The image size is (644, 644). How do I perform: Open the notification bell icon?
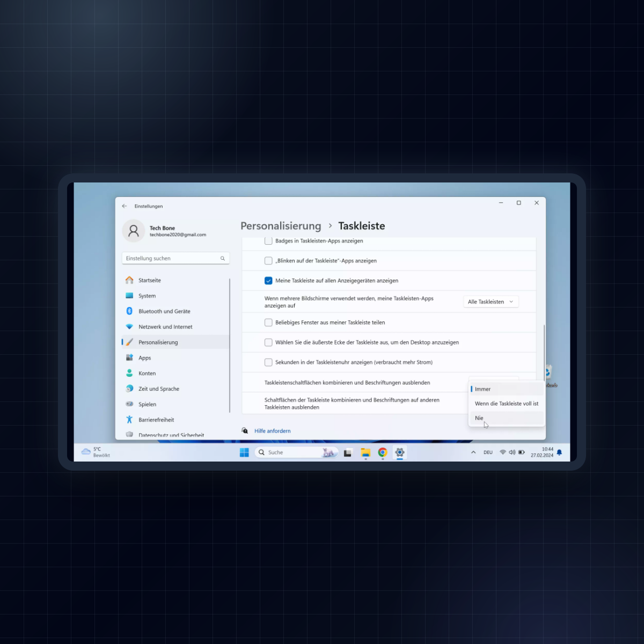click(559, 452)
